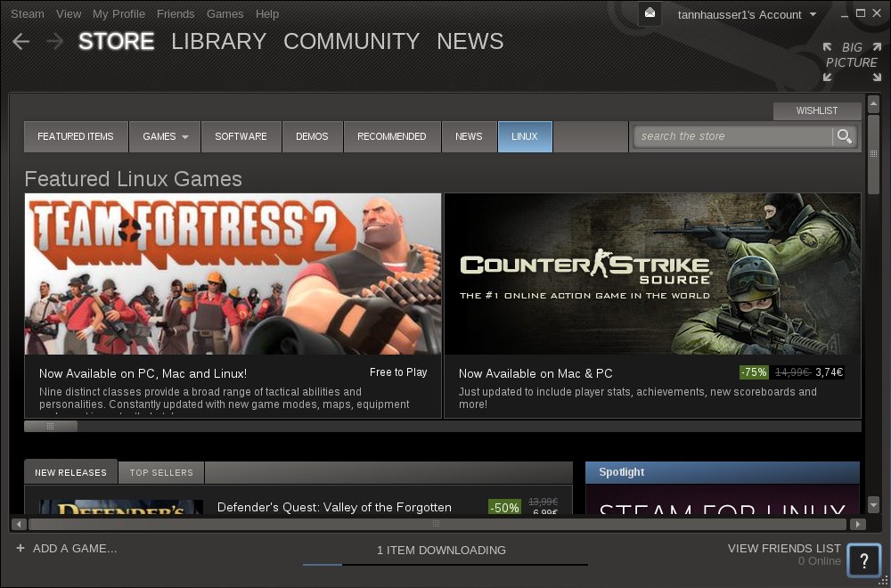Click the Defender's Quest thumbnail
This screenshot has width=891, height=588.
[x=121, y=507]
